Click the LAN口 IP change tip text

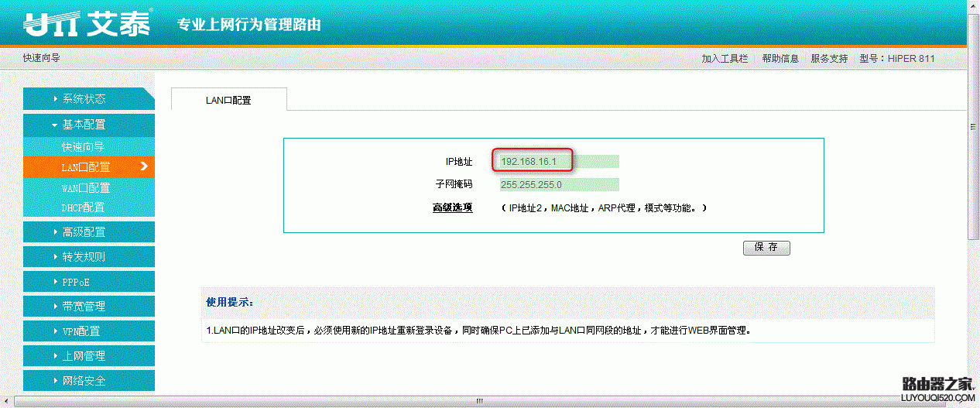(478, 331)
